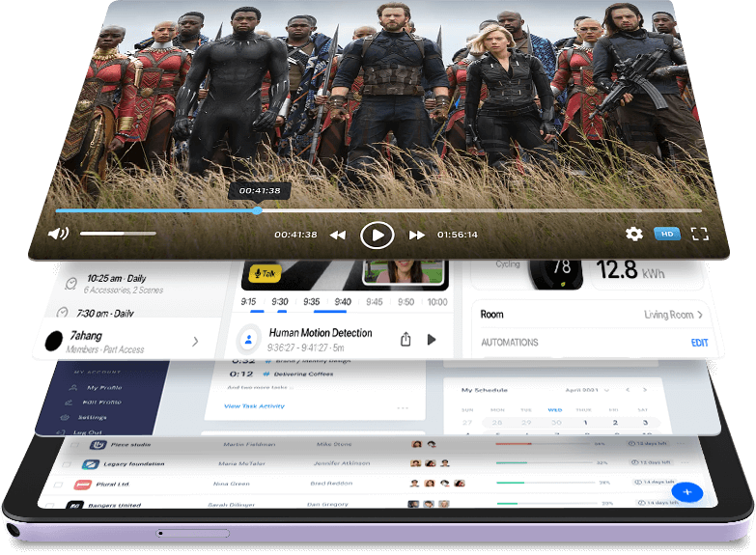756x555 pixels.
Task: Click the video progress bar handle
Action: 258,210
